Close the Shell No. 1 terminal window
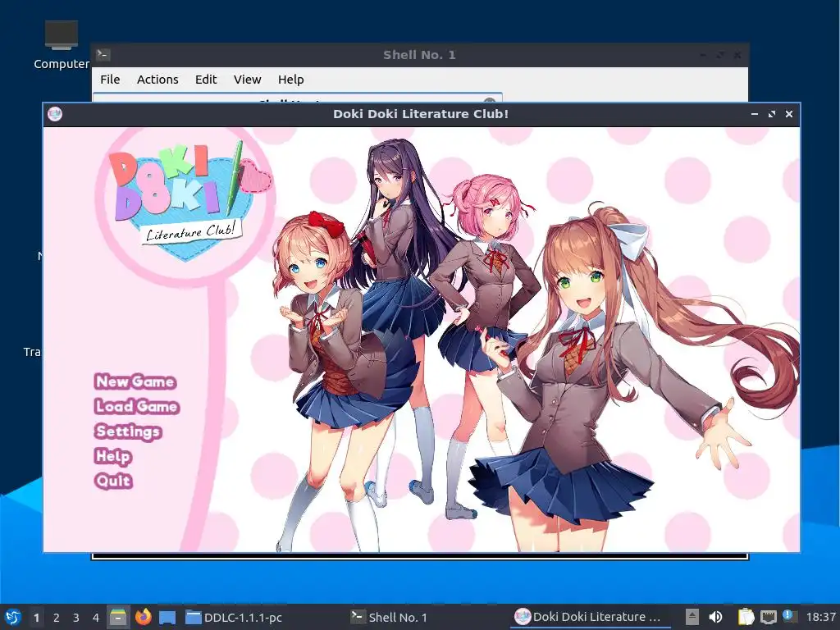The height and width of the screenshot is (630, 840). [x=737, y=55]
